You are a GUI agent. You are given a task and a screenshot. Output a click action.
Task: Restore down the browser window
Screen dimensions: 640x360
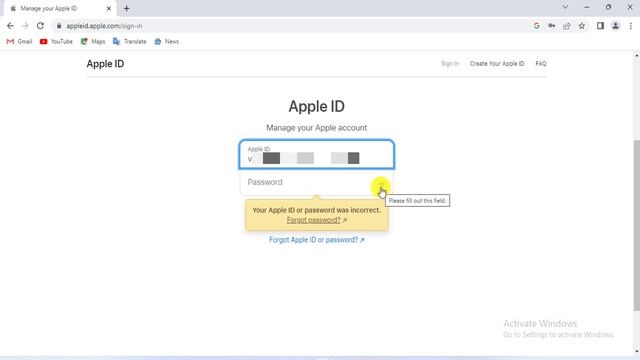point(608,7)
